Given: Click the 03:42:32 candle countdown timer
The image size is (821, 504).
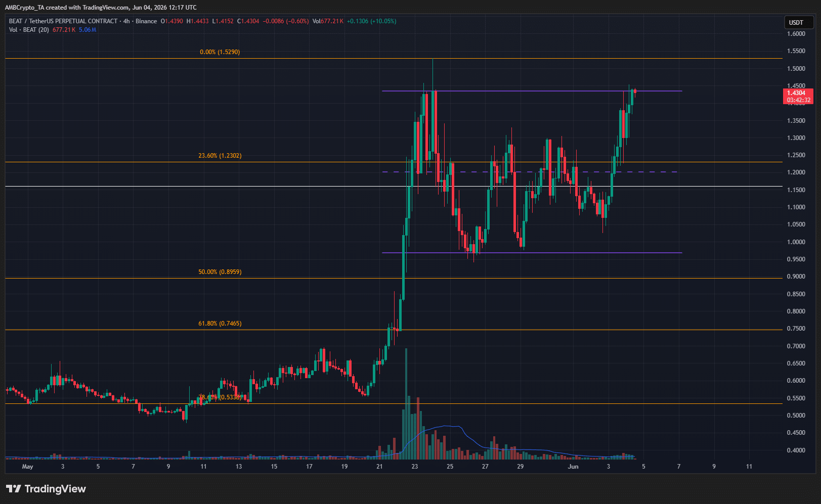Looking at the screenshot, I should point(798,100).
